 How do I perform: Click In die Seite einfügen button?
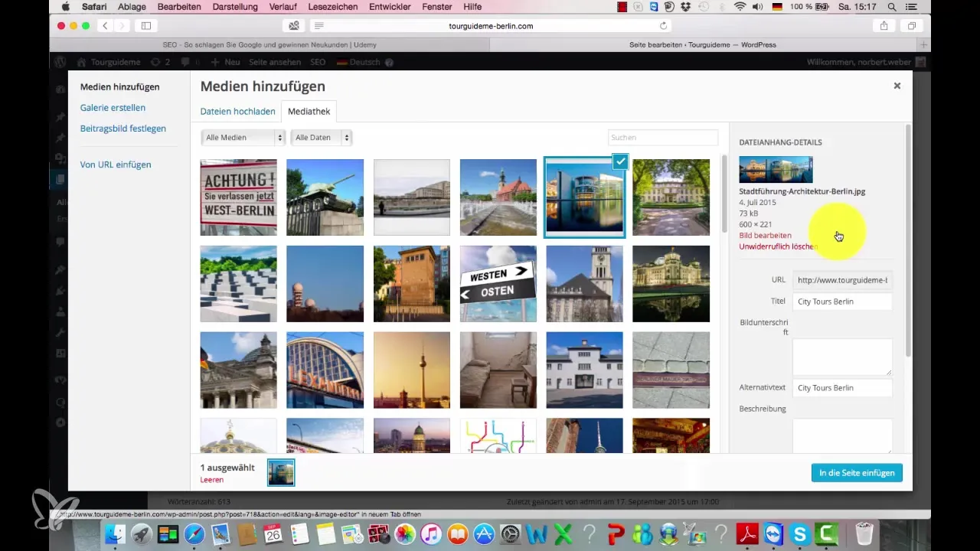[x=857, y=473]
